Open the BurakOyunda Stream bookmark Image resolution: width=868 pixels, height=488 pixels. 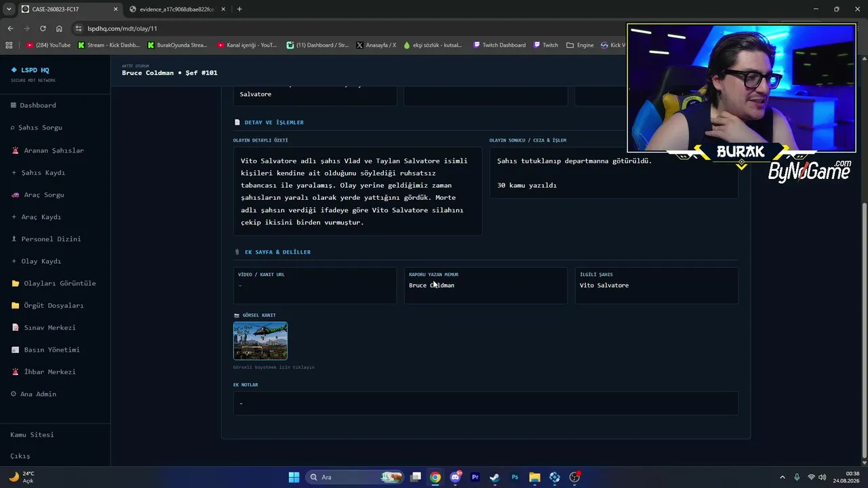178,45
